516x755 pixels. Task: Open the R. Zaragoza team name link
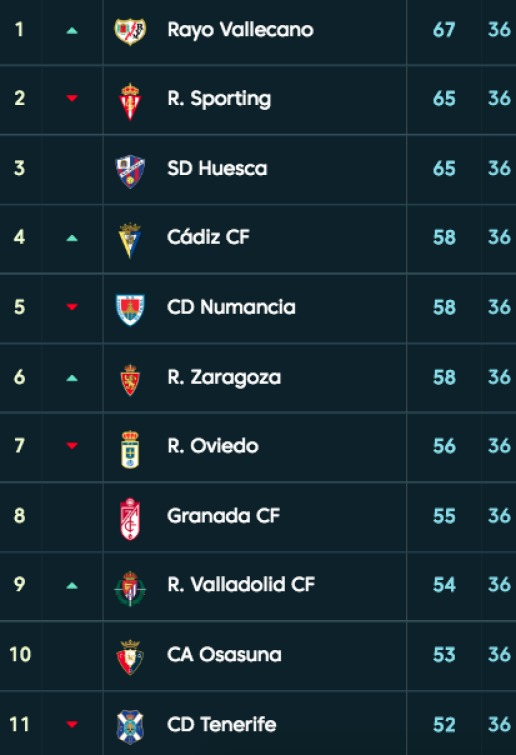[224, 378]
